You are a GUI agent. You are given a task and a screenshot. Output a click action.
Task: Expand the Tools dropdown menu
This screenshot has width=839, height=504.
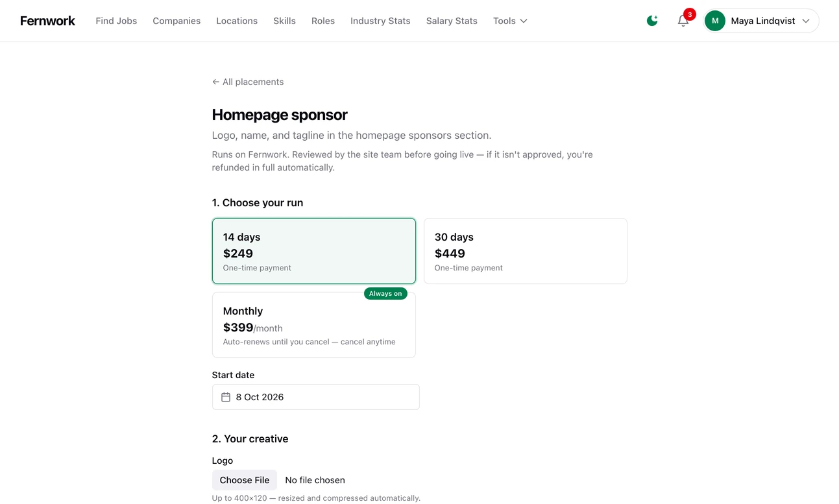coord(510,21)
